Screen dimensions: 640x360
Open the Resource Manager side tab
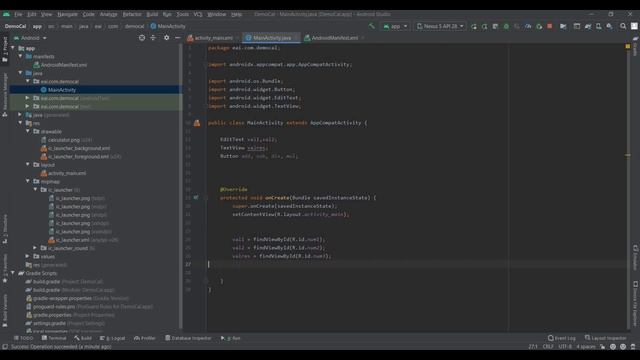5,95
